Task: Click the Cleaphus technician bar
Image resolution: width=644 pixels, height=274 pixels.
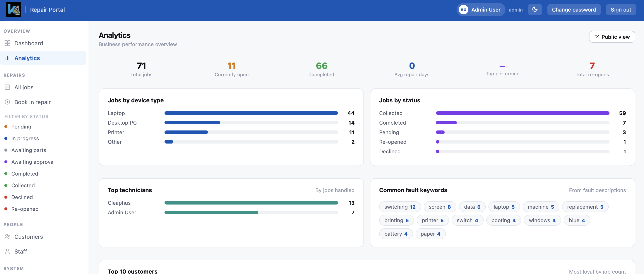Action: point(251,203)
